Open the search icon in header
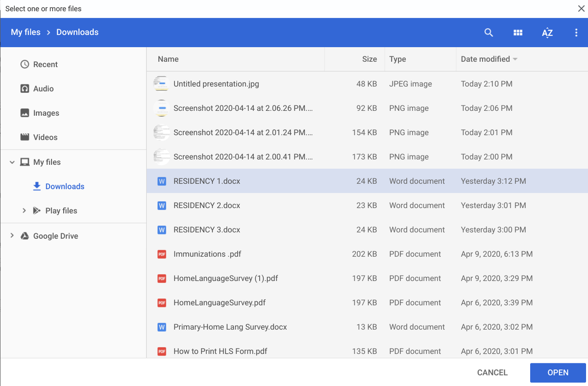This screenshot has height=386, width=588. tap(489, 32)
